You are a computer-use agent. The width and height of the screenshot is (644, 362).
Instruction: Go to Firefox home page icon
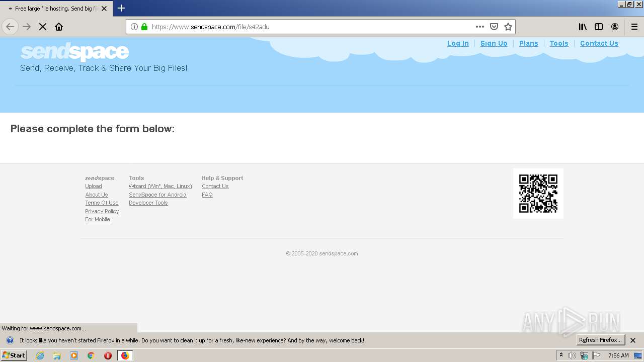pos(59,27)
